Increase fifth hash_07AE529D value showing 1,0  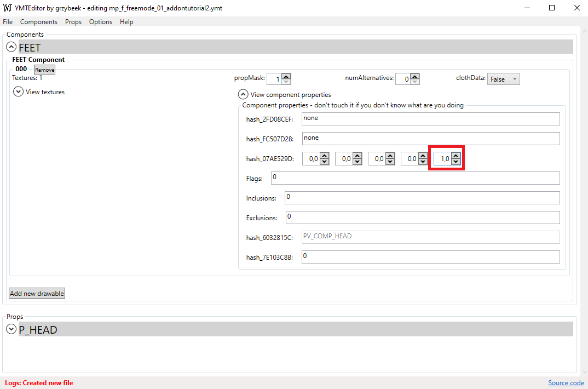[x=456, y=156]
